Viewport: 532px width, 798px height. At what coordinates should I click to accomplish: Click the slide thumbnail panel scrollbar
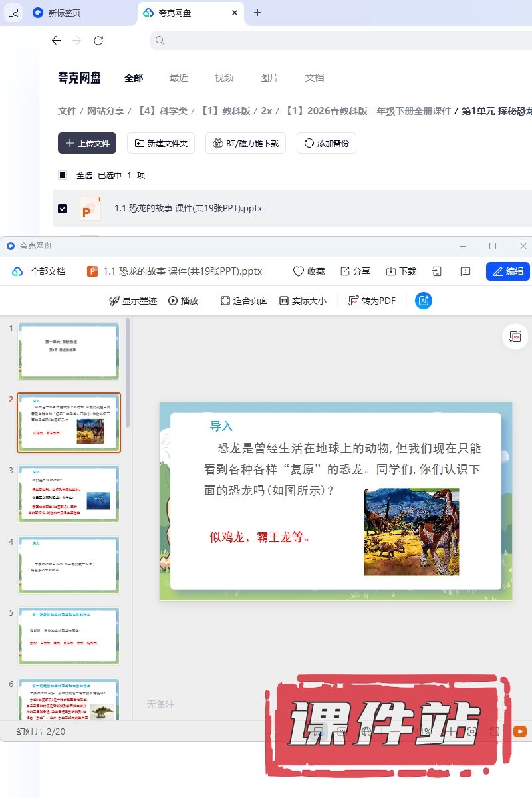click(x=128, y=372)
